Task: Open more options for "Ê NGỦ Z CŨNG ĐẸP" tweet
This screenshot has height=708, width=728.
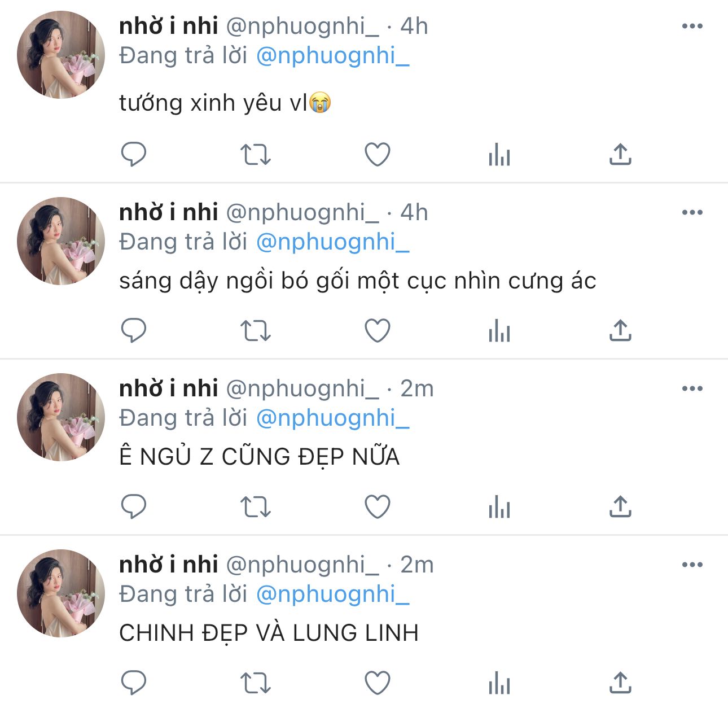Action: (x=692, y=388)
